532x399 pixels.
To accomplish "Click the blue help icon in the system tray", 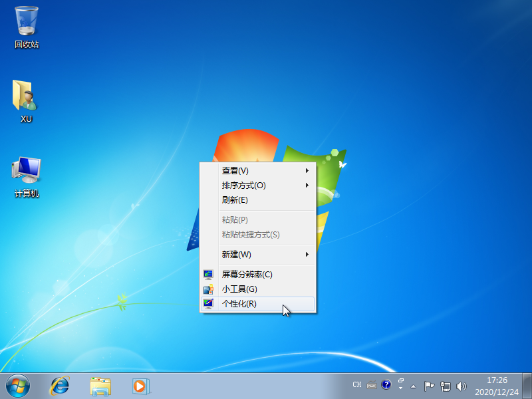I will click(386, 384).
